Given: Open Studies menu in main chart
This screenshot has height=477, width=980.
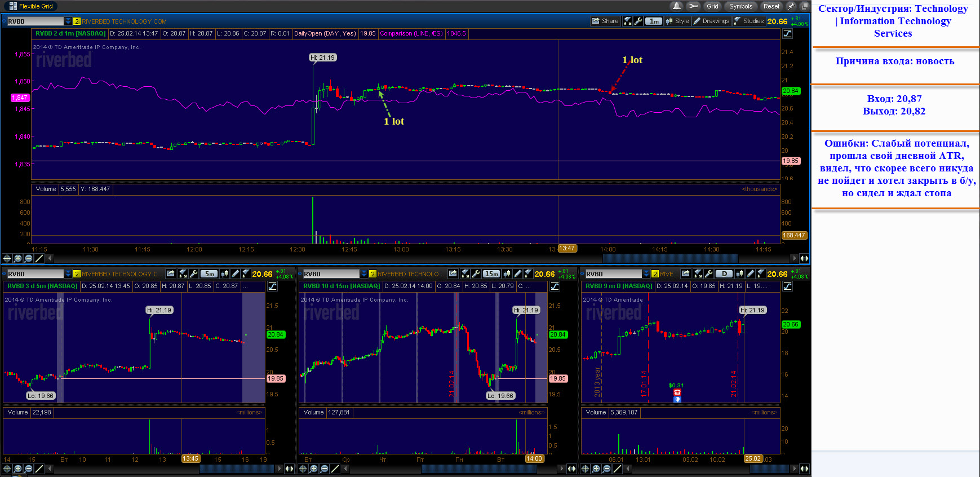Looking at the screenshot, I should click(x=749, y=21).
